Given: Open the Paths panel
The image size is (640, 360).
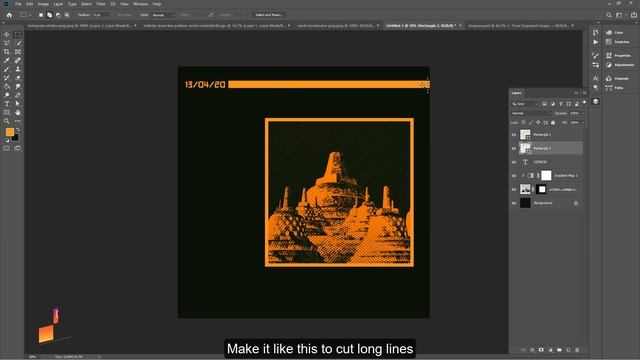Looking at the screenshot, I should pos(615,88).
